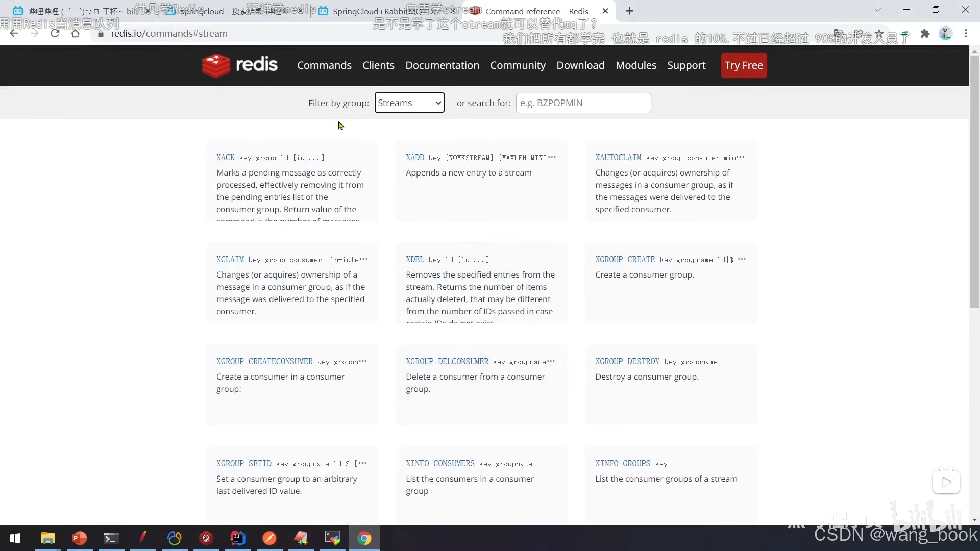Open a new browser tab with plus icon

click(x=630, y=11)
